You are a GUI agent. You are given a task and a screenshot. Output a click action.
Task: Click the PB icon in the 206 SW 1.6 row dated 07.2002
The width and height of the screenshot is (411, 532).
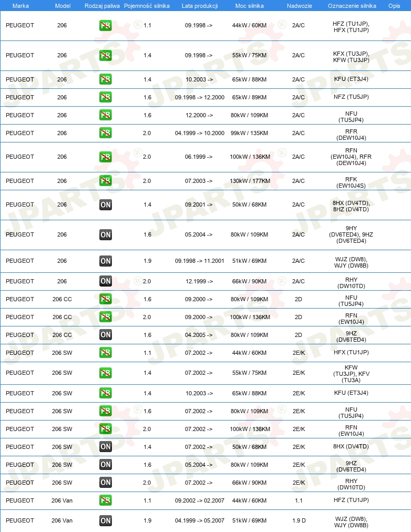coord(106,411)
